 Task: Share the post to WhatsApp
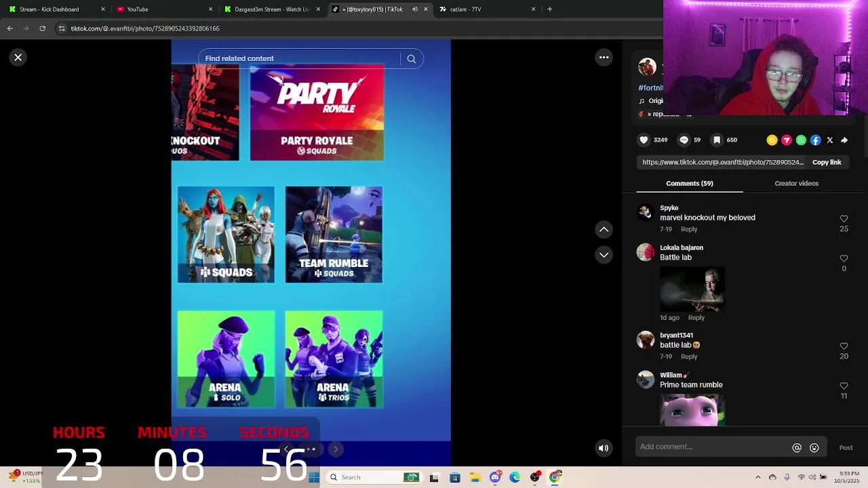pyautogui.click(x=801, y=140)
